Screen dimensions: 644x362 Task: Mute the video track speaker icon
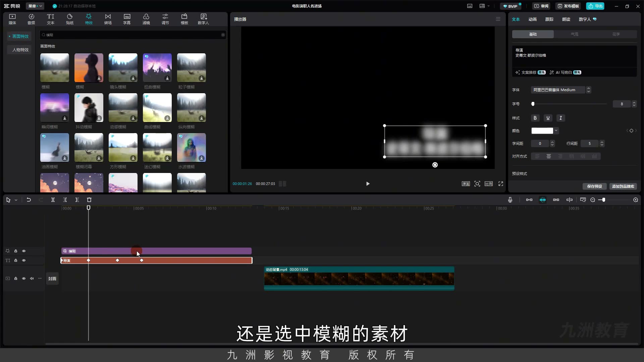point(32,279)
